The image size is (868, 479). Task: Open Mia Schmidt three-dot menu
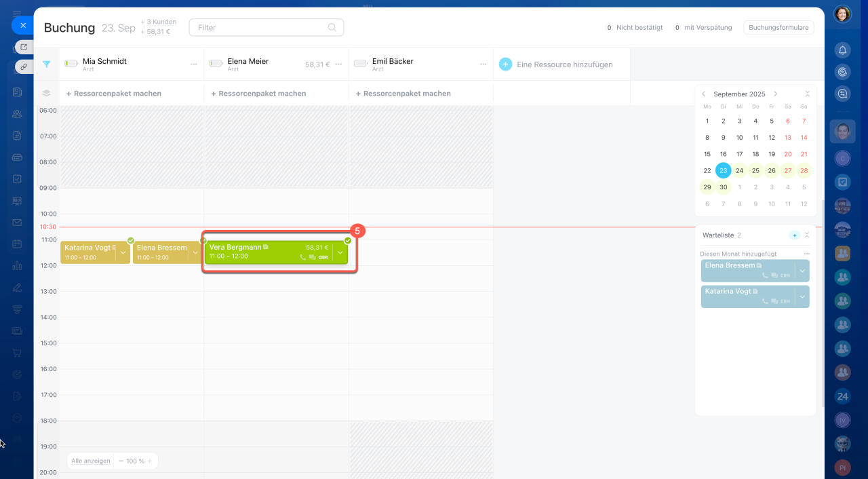[194, 64]
